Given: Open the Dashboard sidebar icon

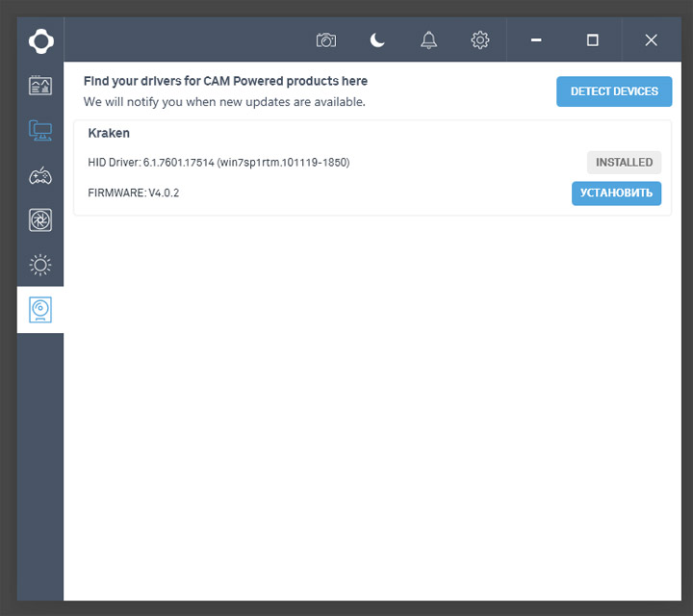Looking at the screenshot, I should point(40,86).
